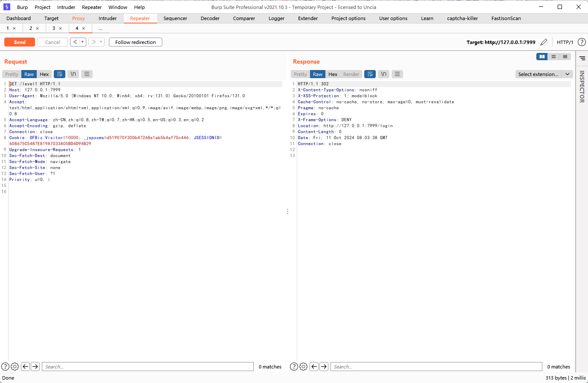The height and width of the screenshot is (383, 588).
Task: Go to next Request search match
Action: pos(35,366)
